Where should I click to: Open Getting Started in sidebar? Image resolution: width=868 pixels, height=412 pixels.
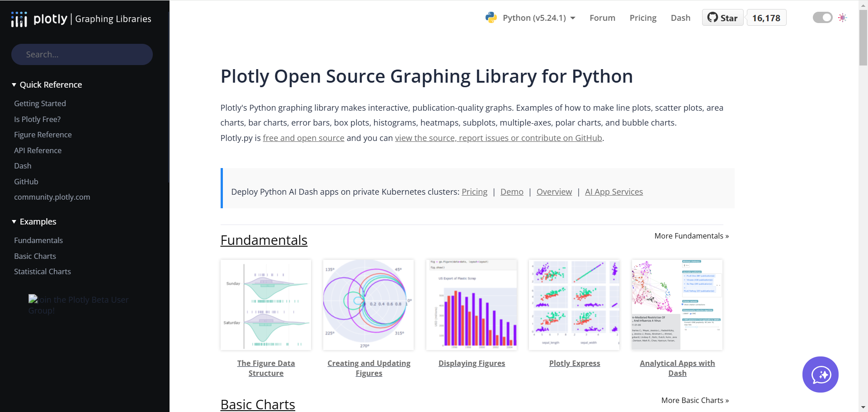[40, 103]
